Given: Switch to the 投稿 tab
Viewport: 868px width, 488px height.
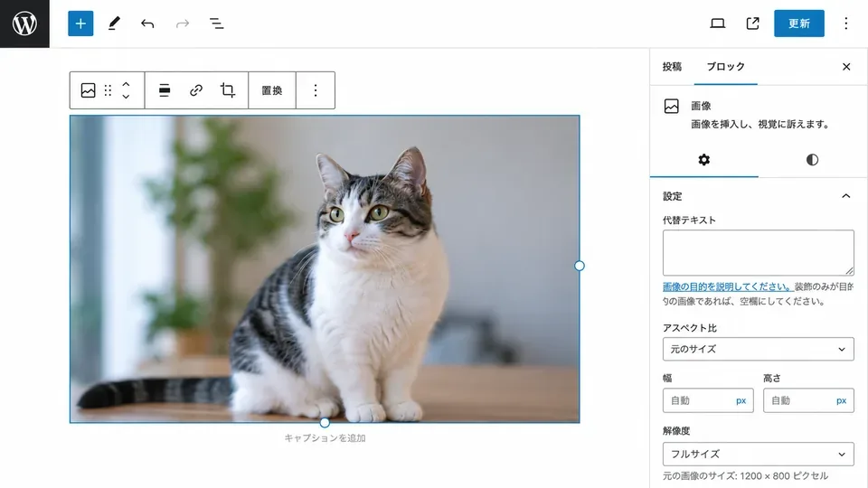Looking at the screenshot, I should point(672,66).
